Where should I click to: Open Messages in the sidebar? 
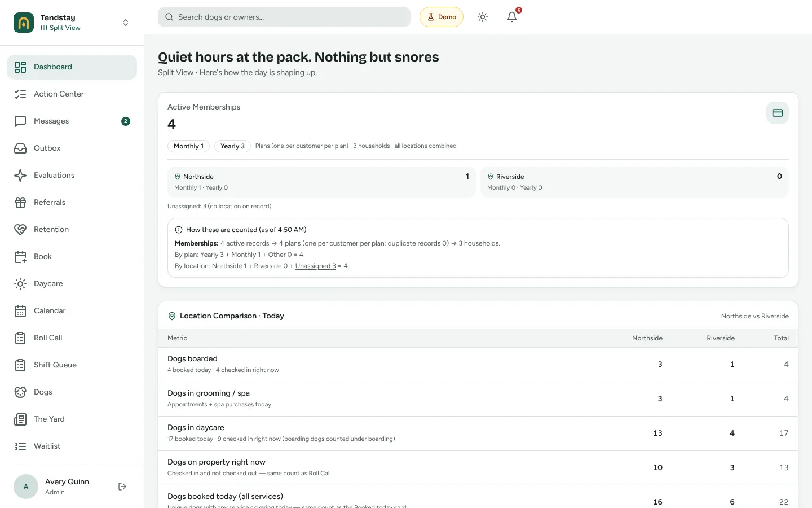click(72, 121)
